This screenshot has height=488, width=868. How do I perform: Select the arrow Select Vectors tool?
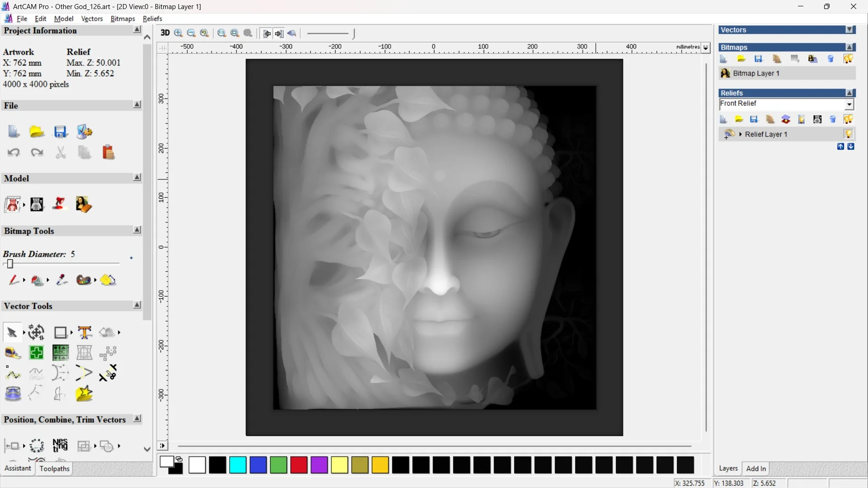tap(12, 333)
